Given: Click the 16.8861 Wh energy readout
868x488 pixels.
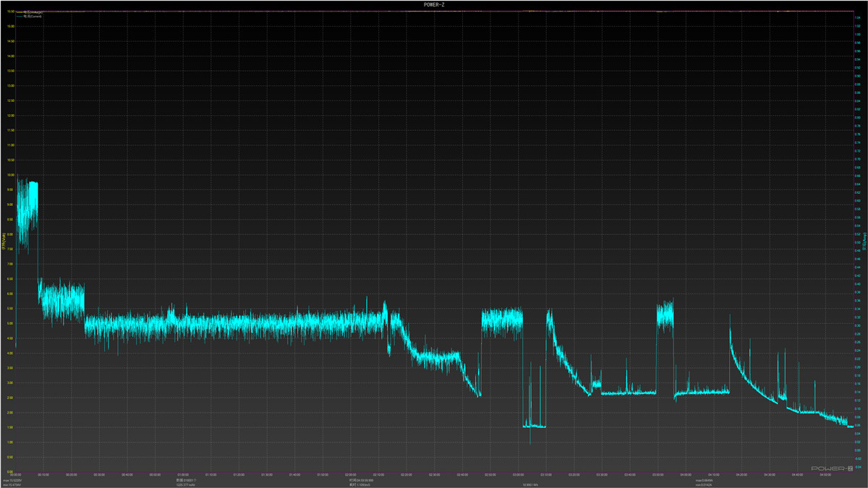Looking at the screenshot, I should [529, 484].
